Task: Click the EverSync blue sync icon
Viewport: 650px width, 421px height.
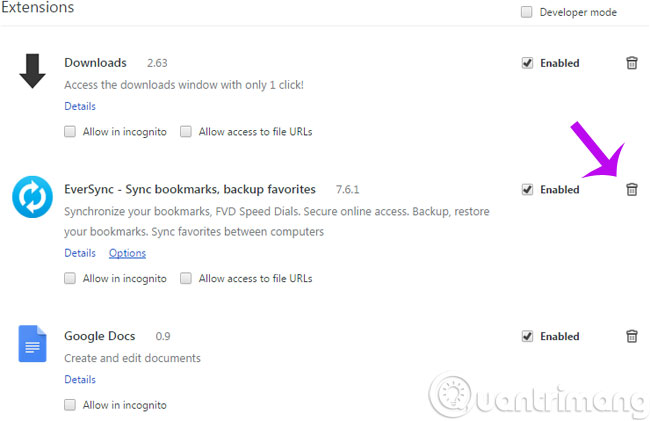Action: tap(32, 196)
